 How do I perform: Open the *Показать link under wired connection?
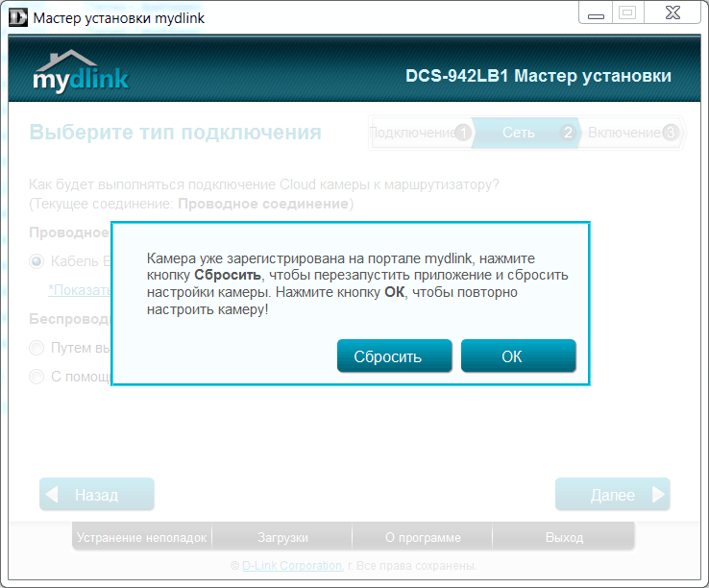(x=80, y=290)
